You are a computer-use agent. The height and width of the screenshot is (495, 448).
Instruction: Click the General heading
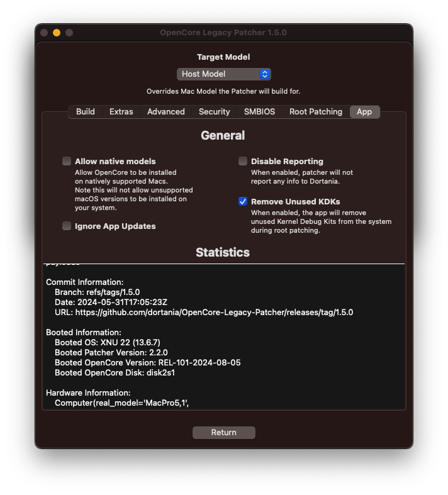[223, 135]
